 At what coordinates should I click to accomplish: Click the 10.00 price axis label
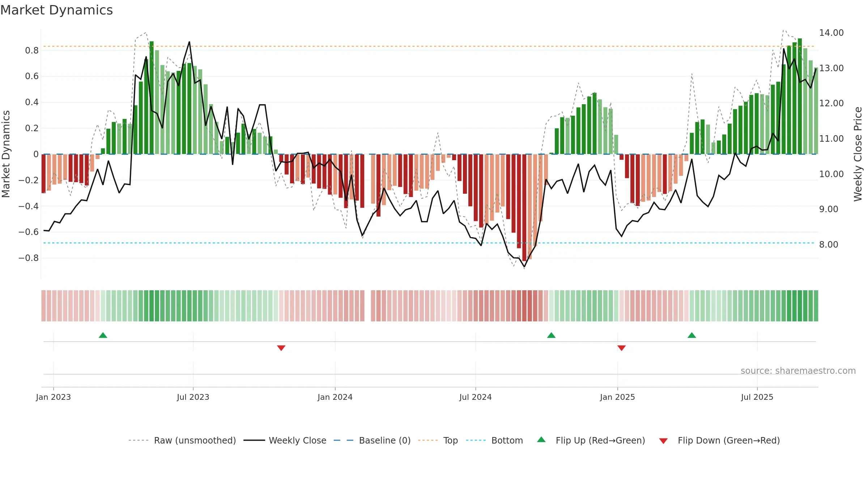(831, 174)
